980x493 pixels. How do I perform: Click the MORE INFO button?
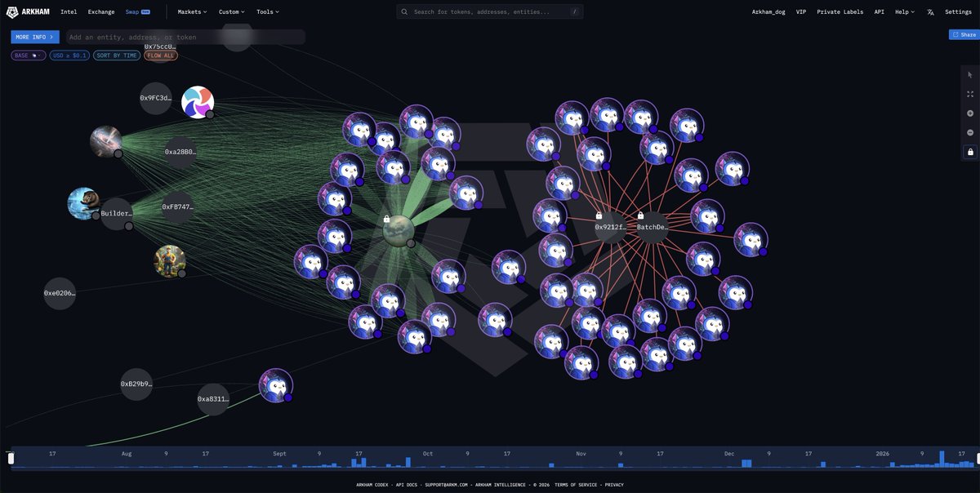pos(35,37)
